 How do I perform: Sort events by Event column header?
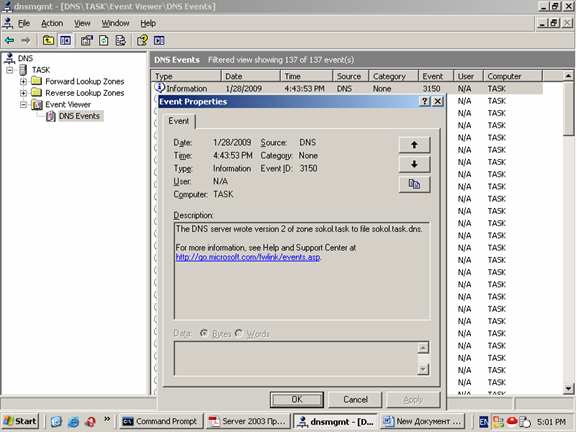point(436,76)
